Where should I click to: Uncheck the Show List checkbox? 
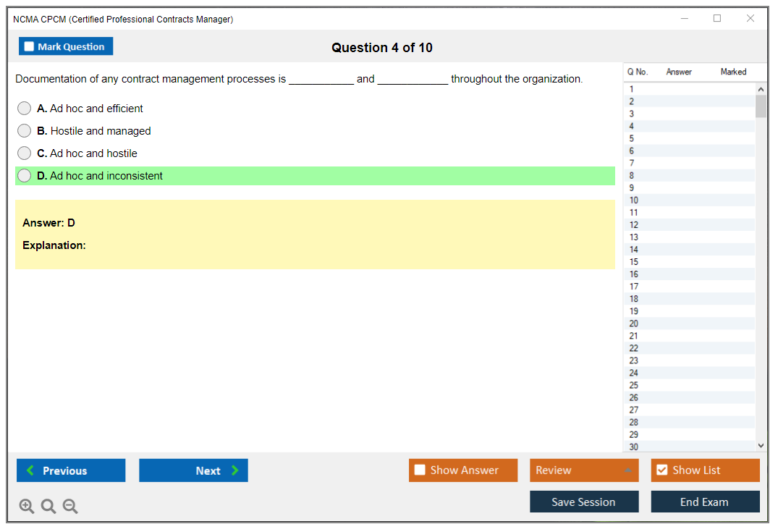(661, 470)
